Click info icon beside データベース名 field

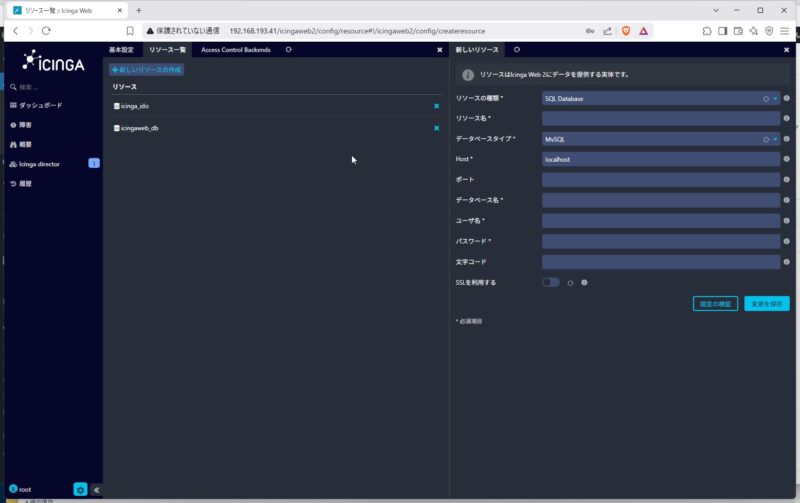pos(786,200)
